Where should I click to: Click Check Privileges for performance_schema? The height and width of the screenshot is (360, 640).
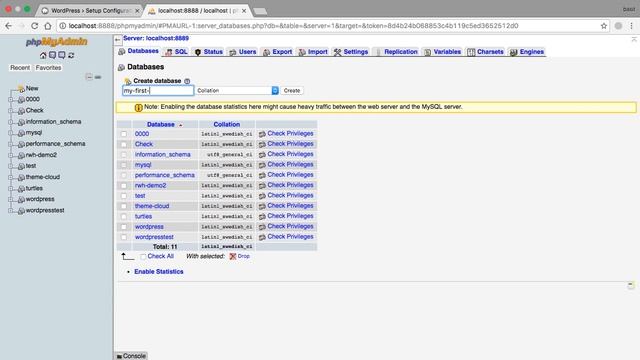point(290,175)
